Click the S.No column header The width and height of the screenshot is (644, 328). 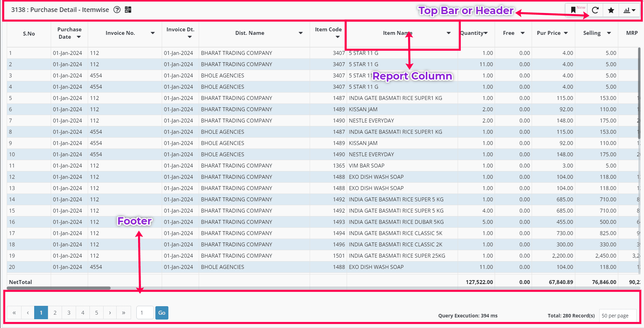pyautogui.click(x=29, y=34)
